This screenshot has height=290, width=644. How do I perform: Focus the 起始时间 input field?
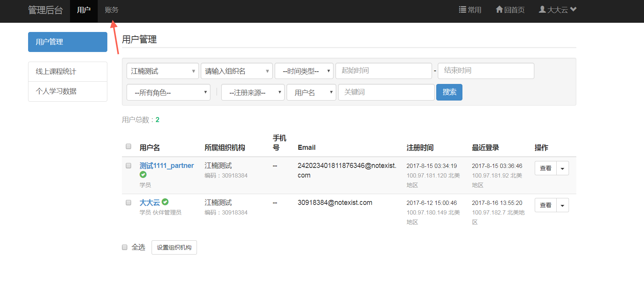384,71
